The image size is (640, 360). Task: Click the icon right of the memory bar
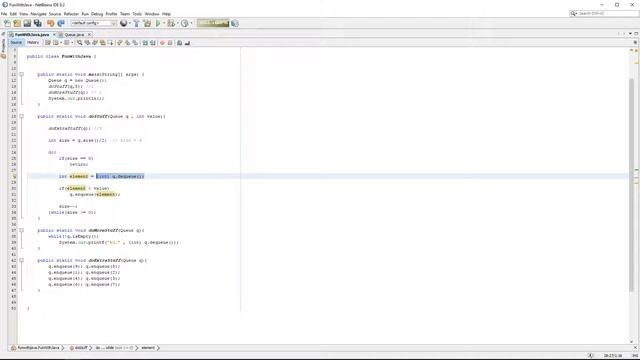[x=235, y=24]
